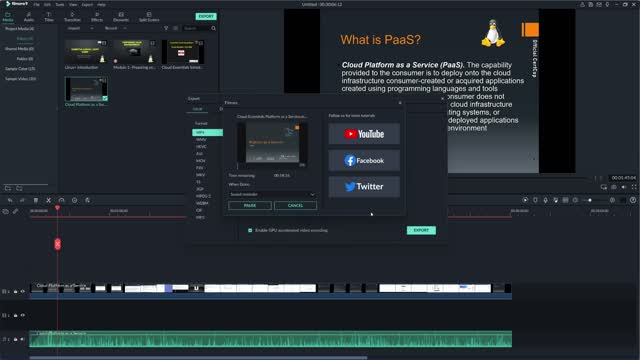Toggle lock on video track 1
Image resolution: width=640 pixels, height=360 pixels.
coord(16,291)
